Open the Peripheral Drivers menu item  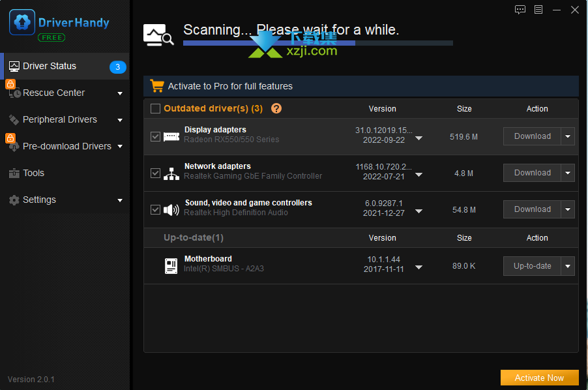(x=65, y=119)
